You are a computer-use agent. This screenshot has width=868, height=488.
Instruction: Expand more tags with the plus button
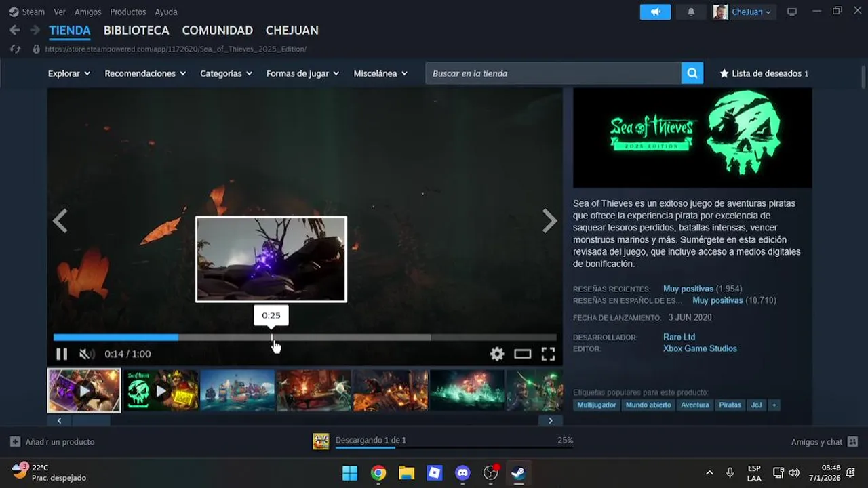pos(774,405)
